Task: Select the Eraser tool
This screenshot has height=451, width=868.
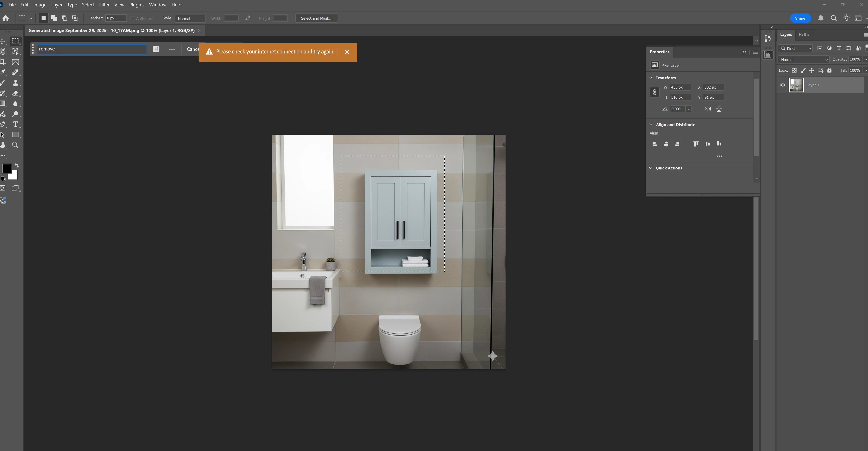Action: 15,93
